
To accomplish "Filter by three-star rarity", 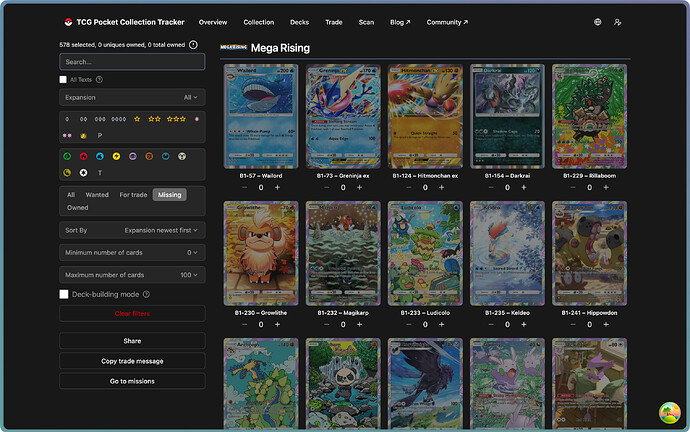I will 176,119.
